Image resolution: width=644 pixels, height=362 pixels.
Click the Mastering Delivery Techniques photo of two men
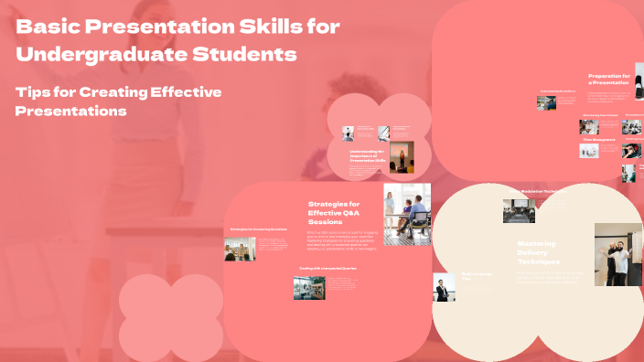[x=618, y=254]
